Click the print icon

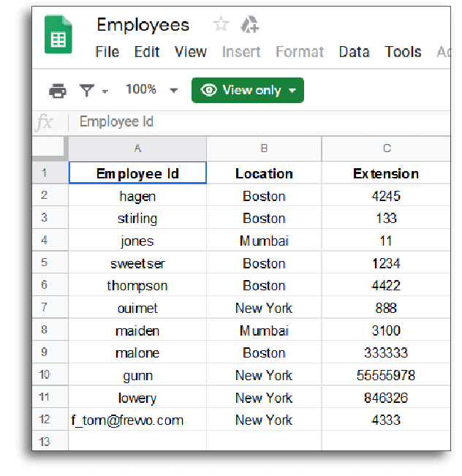(x=57, y=91)
